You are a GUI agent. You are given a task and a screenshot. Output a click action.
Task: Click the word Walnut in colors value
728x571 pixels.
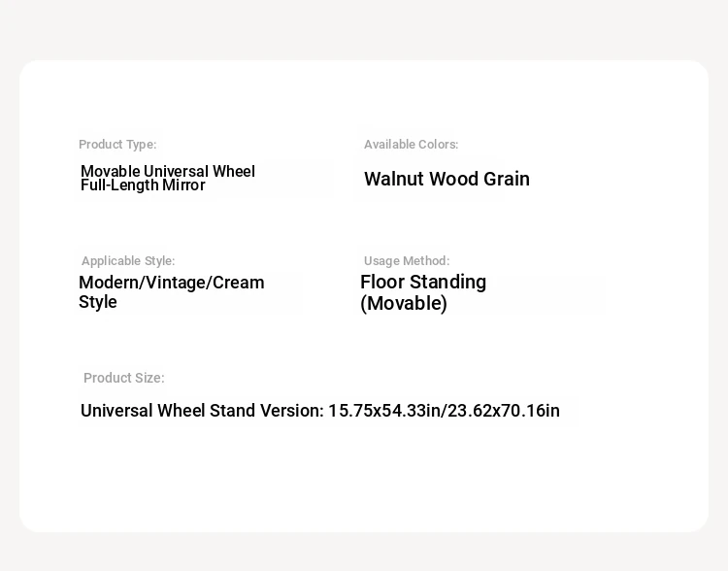click(x=393, y=179)
